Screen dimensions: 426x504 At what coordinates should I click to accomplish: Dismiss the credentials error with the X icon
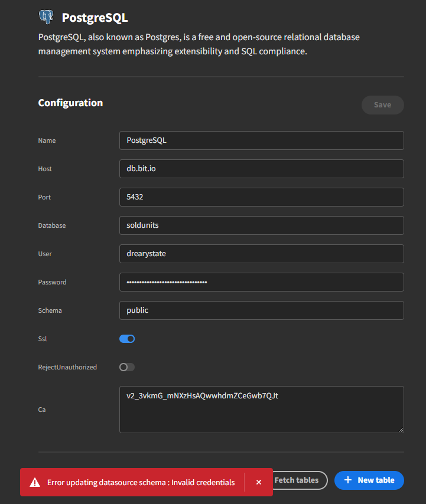click(259, 482)
